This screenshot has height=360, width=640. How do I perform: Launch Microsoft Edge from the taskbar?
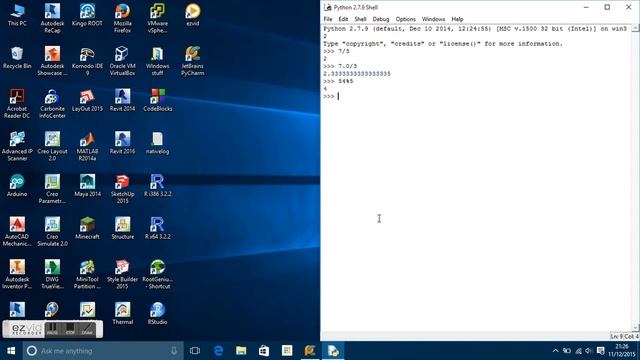click(218, 351)
